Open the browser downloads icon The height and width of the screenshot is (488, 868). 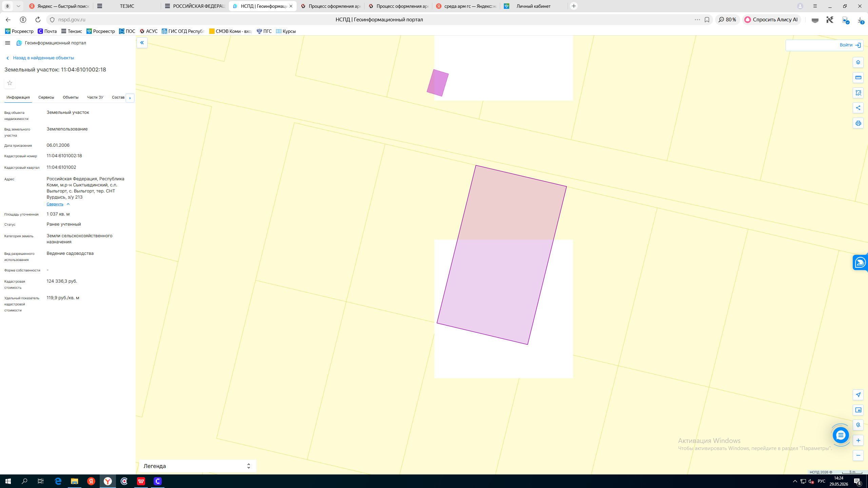pos(860,20)
